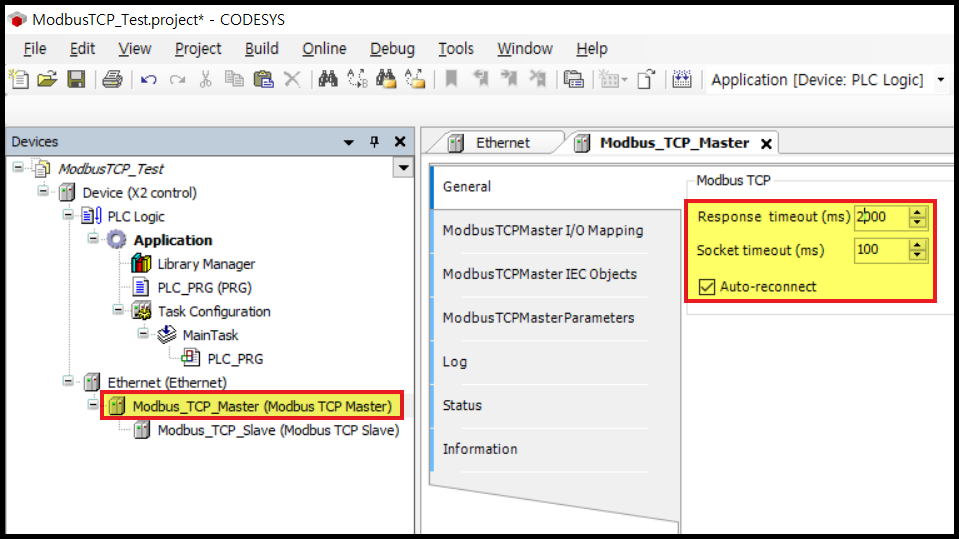959x539 pixels.
Task: Click the Print icon in toolbar
Action: (x=113, y=79)
